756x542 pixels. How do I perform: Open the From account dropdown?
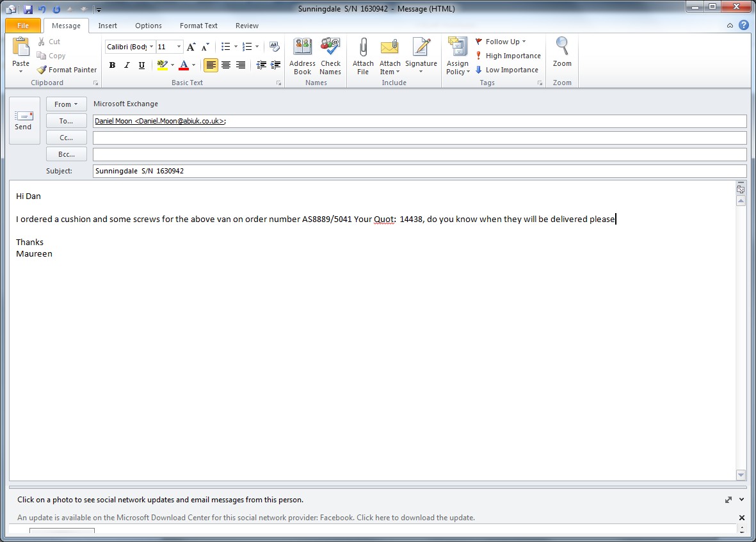coord(67,104)
